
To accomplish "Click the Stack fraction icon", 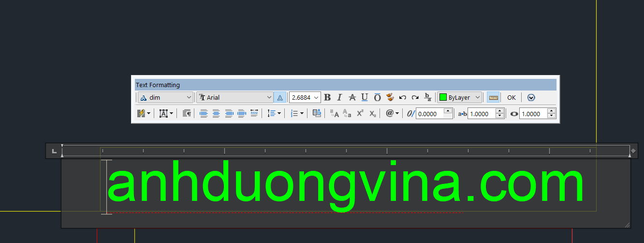I will 428,97.
